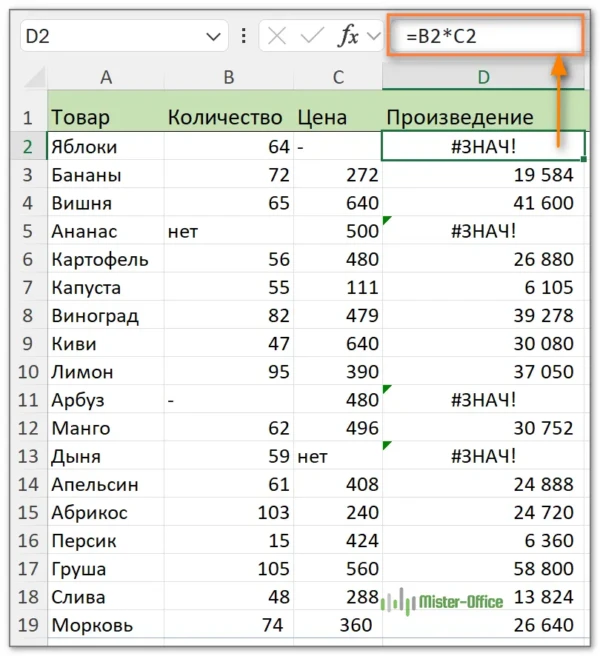Select the row 13 header
The image size is (600, 656).
click(x=28, y=457)
